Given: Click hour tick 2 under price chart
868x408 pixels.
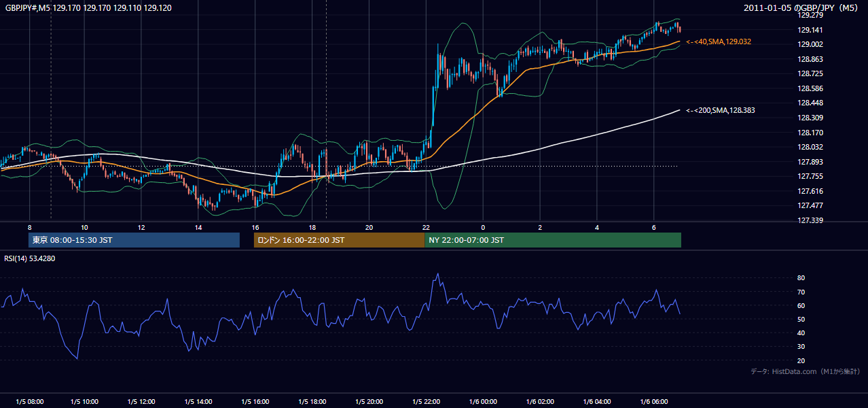Looking at the screenshot, I should [540, 226].
